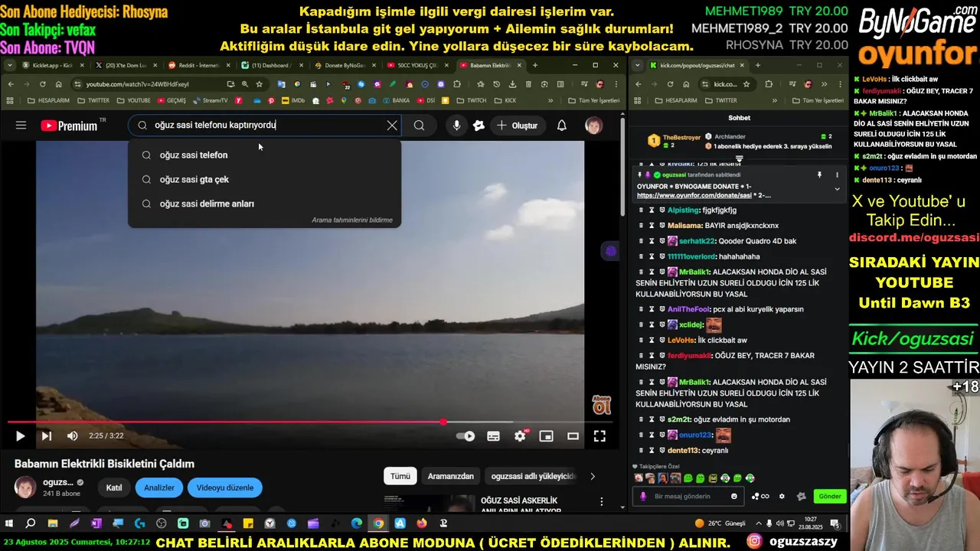Open HESAPLARIM bookmark folder in YouTube window
Screen dimensions: 980x551
point(47,100)
